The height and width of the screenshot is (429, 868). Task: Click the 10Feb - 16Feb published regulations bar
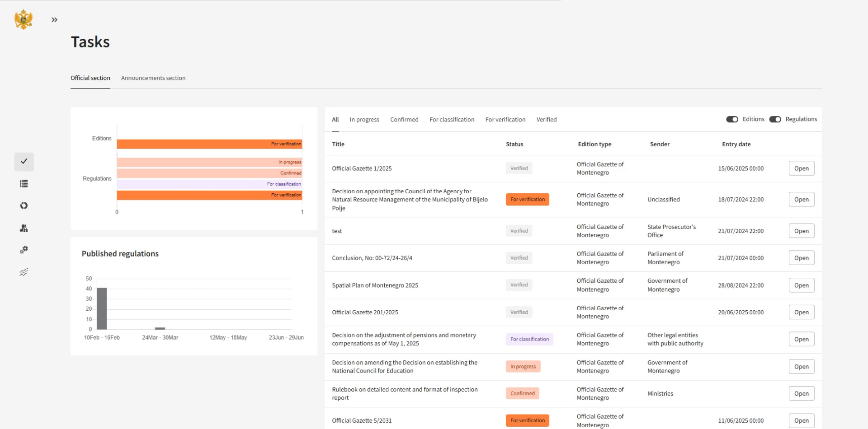(102, 308)
